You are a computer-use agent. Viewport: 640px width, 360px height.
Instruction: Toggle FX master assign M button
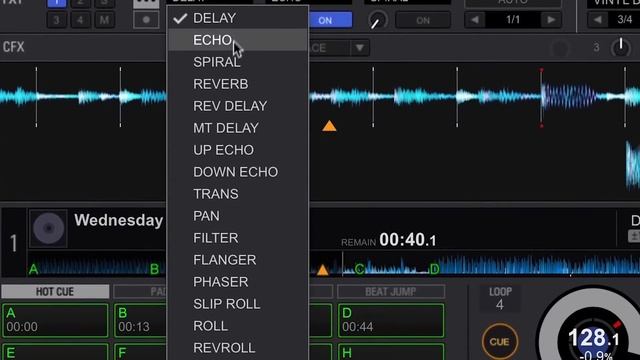point(104,20)
